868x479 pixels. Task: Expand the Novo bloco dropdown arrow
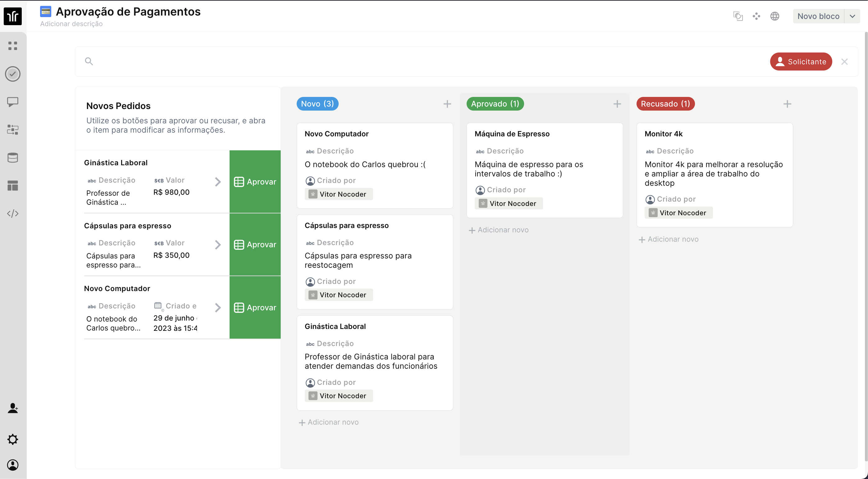tap(852, 16)
